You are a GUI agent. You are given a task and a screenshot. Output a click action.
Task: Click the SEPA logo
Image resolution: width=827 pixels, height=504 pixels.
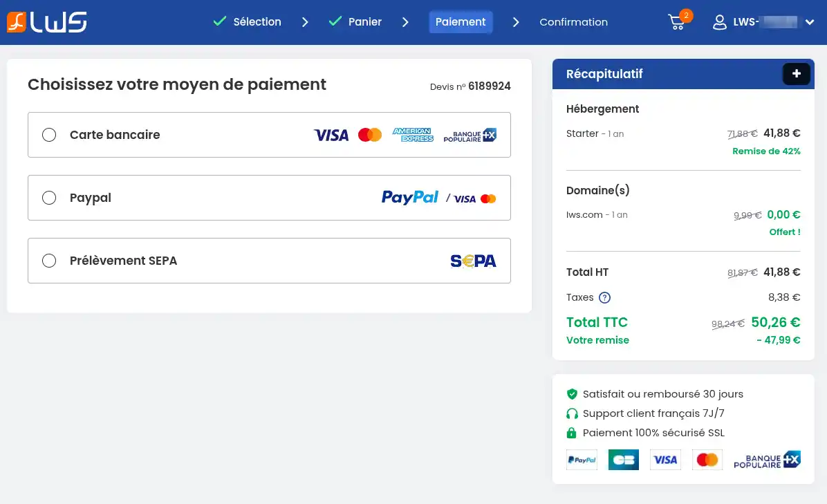click(473, 261)
